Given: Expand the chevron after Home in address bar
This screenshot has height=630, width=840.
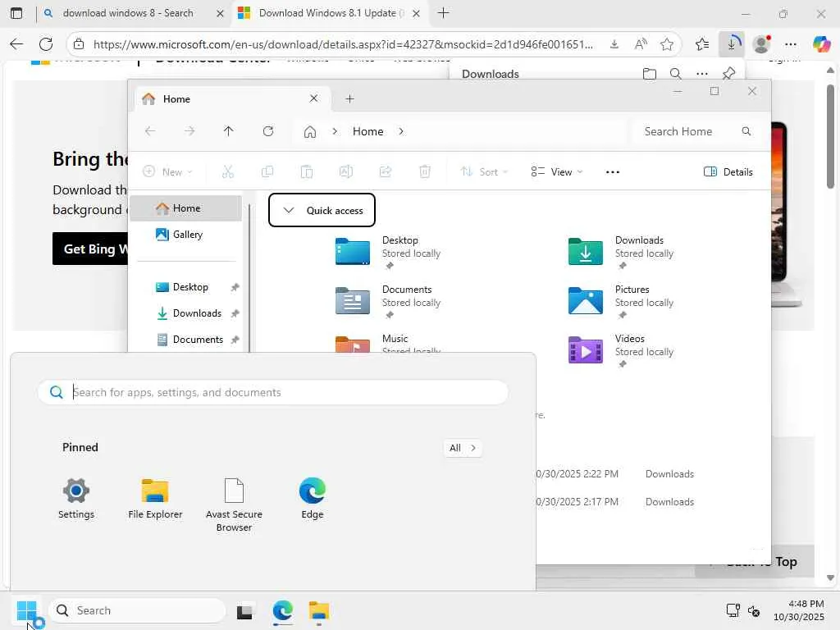Looking at the screenshot, I should point(400,131).
